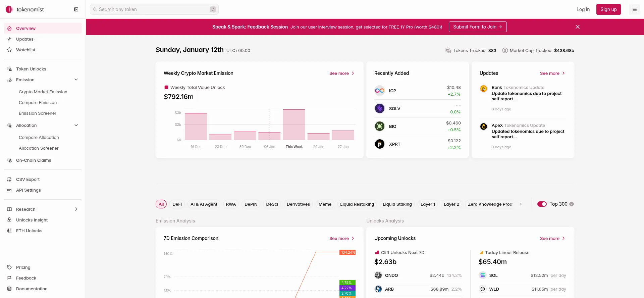The width and height of the screenshot is (644, 298).
Task: Click the Watchlist star icon
Action: 9,50
